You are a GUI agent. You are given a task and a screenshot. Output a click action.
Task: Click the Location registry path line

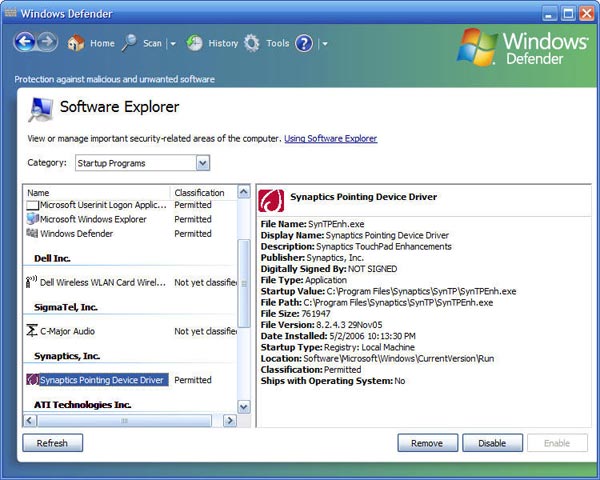(x=377, y=359)
